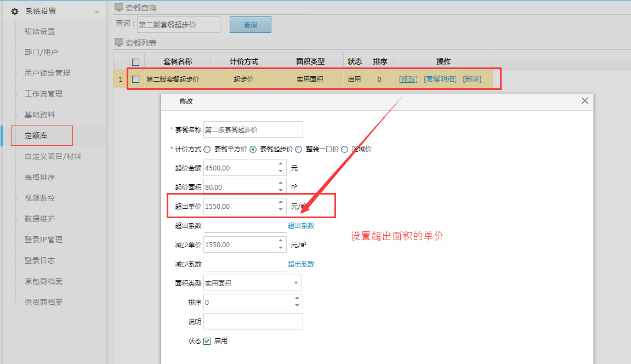Decrease 起价面积 using down spinner arrow
This screenshot has height=364, width=631.
(x=281, y=190)
